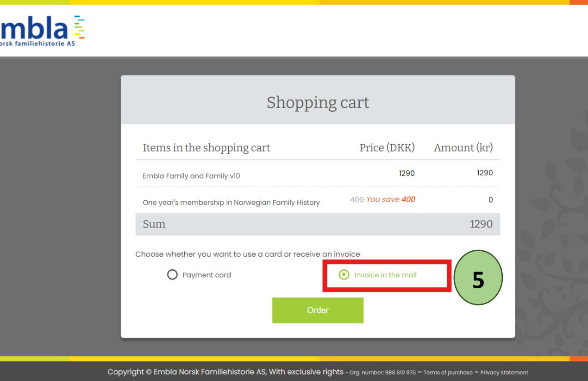Screen dimensions: 588x381
Task: Click the Shopping cart heading
Action: [318, 102]
